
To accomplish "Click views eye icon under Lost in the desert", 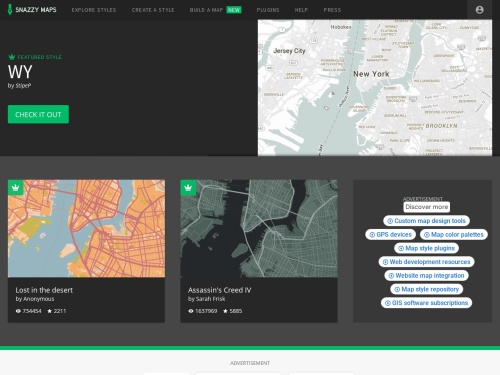I will coord(18,311).
